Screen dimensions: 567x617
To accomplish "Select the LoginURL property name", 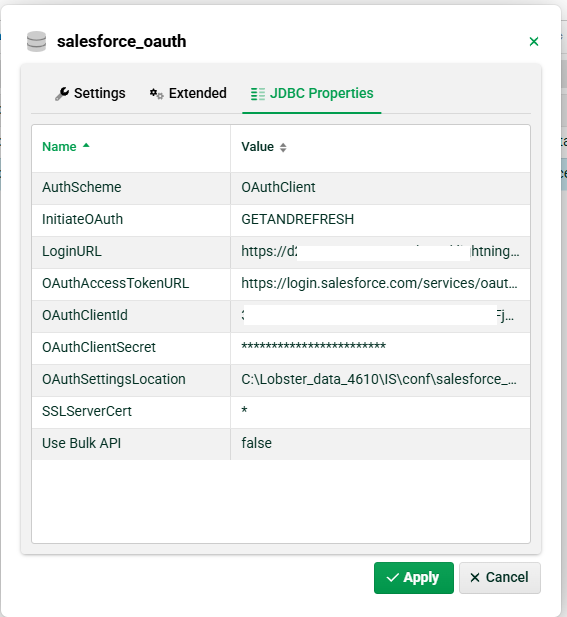I will (x=72, y=251).
